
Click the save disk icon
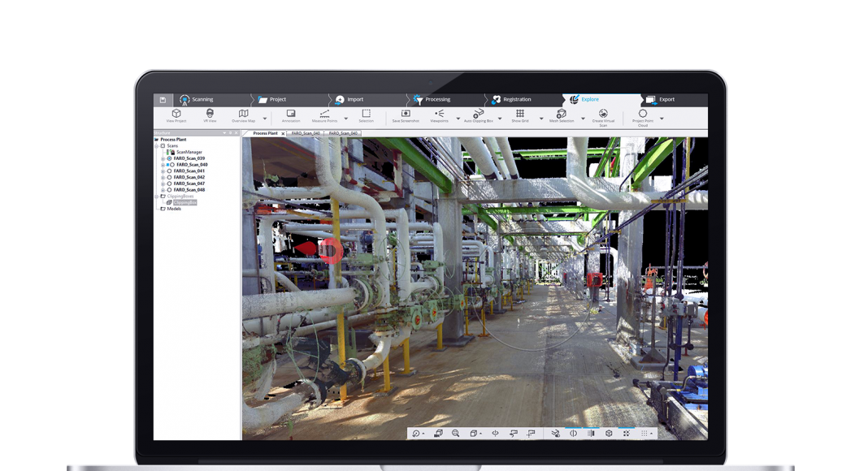click(x=163, y=100)
